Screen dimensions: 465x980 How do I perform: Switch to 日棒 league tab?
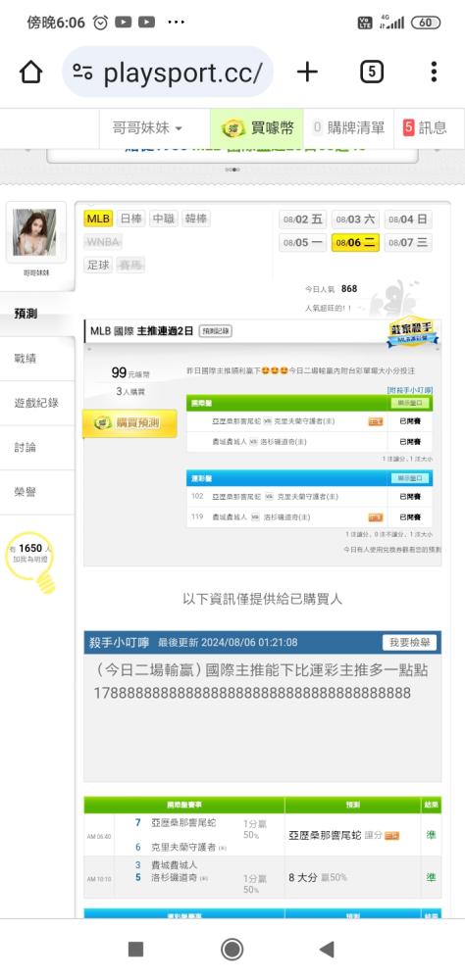(x=130, y=219)
